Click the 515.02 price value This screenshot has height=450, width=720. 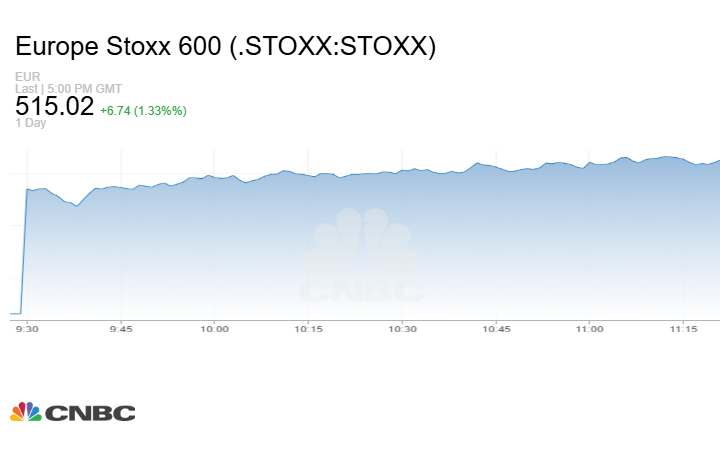pos(54,106)
